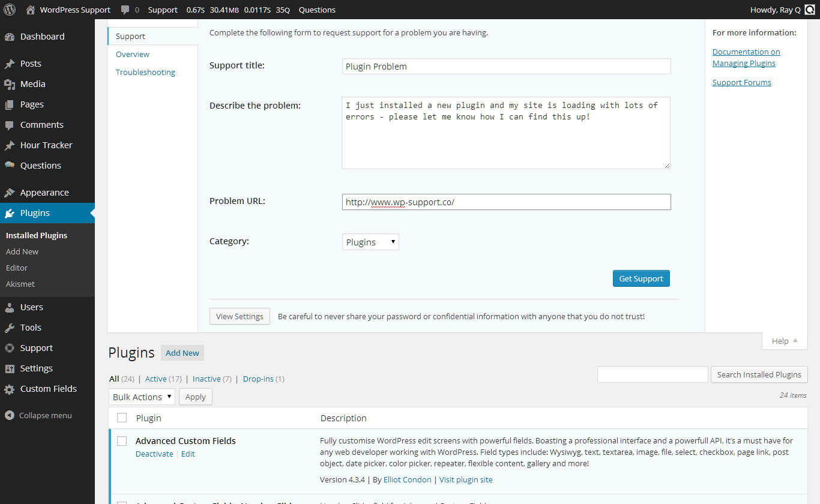Click the Describe the problem text area

pos(506,133)
